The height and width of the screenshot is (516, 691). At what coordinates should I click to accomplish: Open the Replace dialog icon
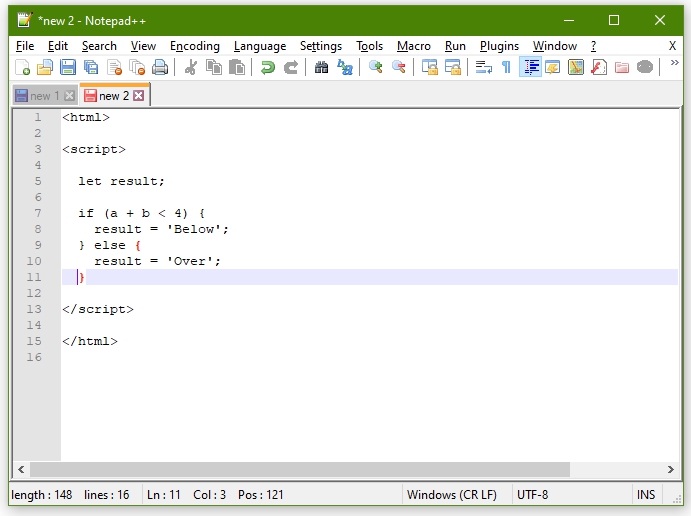(345, 67)
